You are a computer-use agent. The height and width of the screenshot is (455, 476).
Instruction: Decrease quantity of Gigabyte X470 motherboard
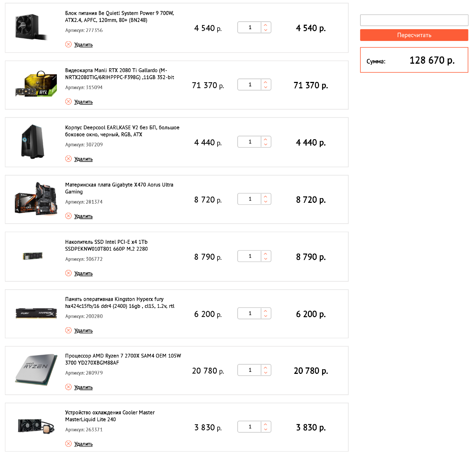click(x=266, y=202)
